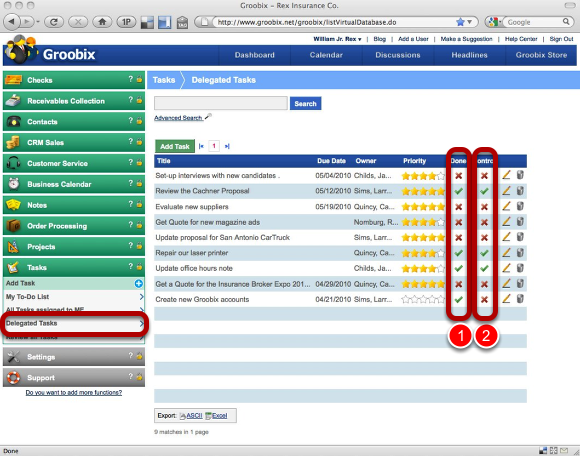The width and height of the screenshot is (580, 456).
Task: Expand the CRM Sales module
Action: tap(74, 142)
